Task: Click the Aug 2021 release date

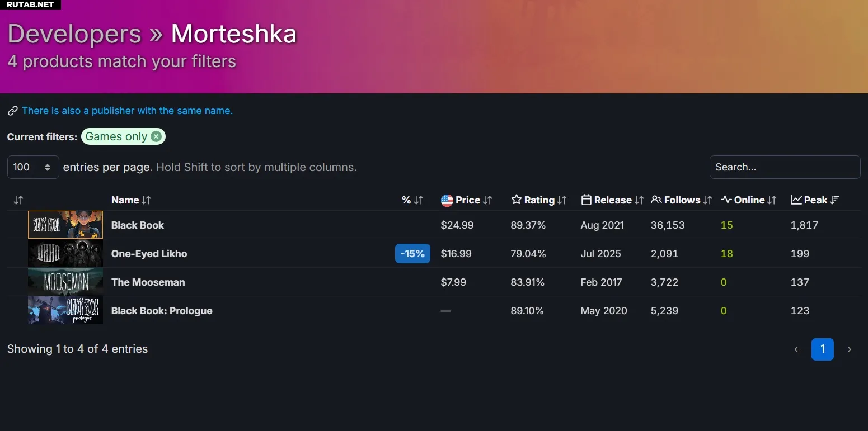Action: tap(602, 225)
